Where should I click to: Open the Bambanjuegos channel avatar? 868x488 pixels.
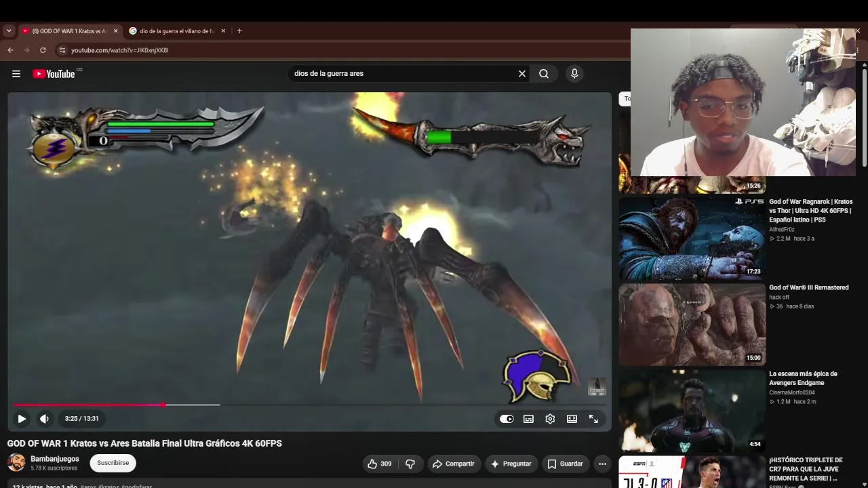coord(16,463)
